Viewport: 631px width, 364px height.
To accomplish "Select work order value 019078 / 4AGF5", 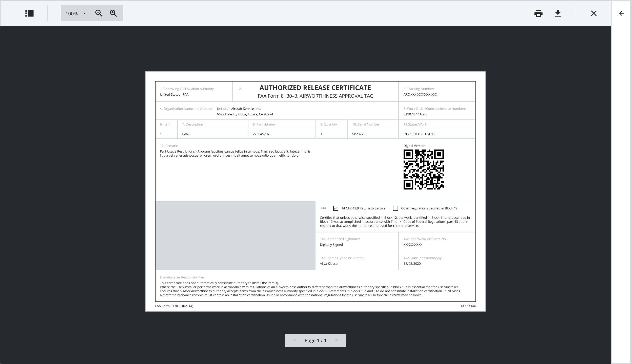I will pyautogui.click(x=415, y=114).
